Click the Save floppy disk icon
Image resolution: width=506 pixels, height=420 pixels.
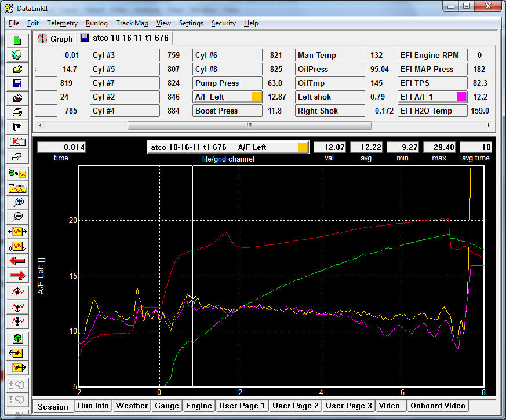pos(17,83)
